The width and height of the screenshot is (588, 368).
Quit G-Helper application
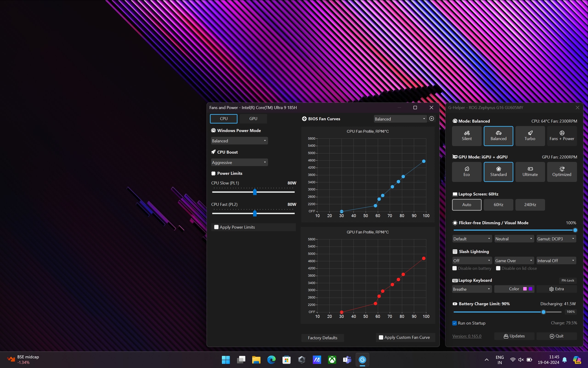[x=556, y=336]
